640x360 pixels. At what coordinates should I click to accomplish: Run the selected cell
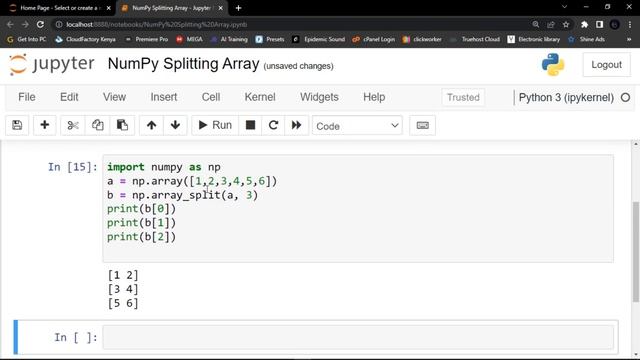[x=215, y=125]
